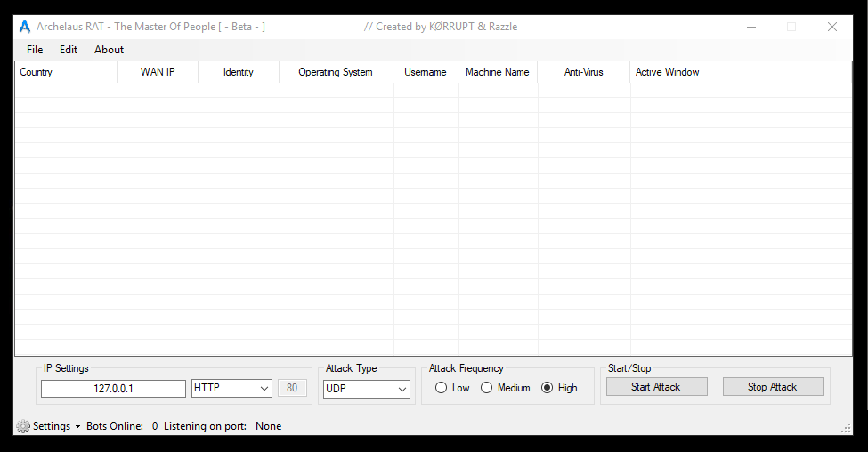Open the About menu
The height and width of the screenshot is (452, 868).
click(x=109, y=50)
